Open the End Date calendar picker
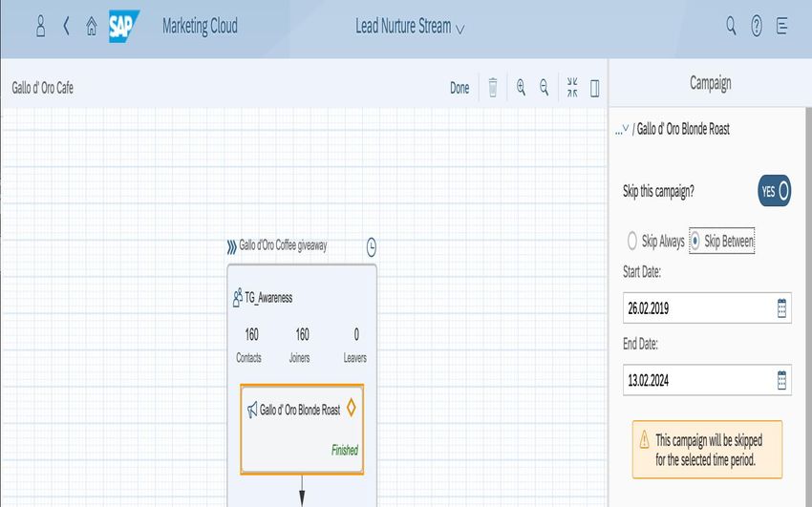The image size is (812, 507). [781, 380]
